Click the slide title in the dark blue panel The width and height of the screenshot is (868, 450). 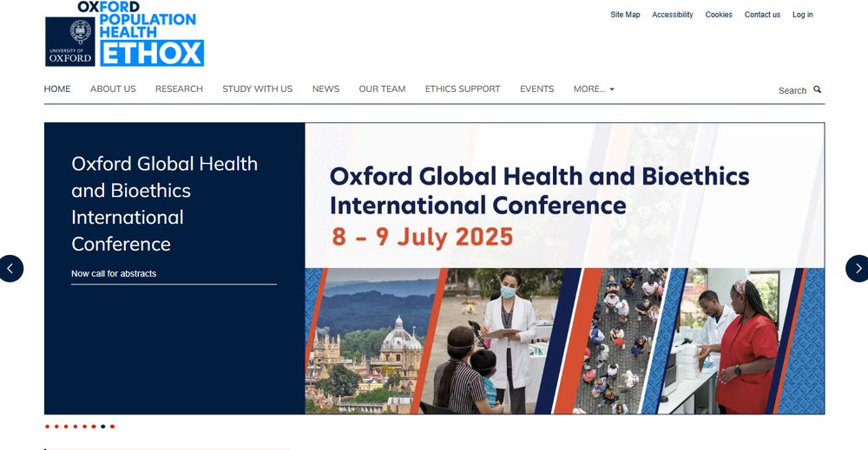coord(164,204)
